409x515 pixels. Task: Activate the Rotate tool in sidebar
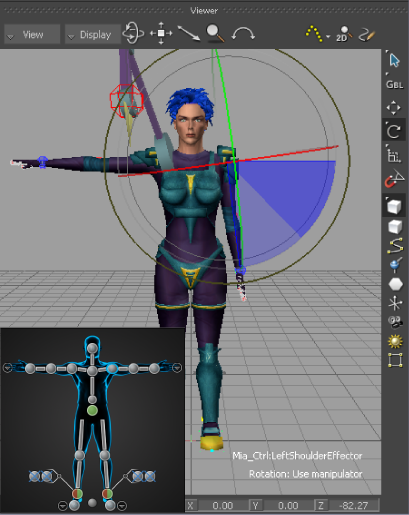(x=394, y=130)
